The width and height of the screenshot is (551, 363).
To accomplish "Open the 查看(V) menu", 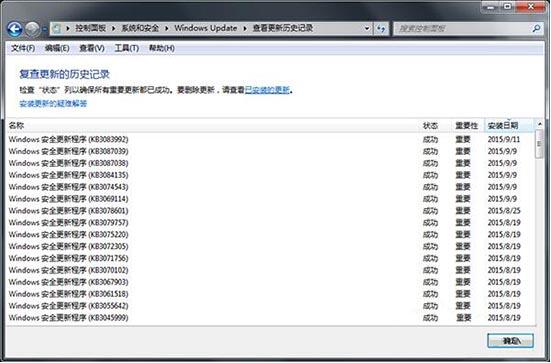I will pyautogui.click(x=92, y=48).
